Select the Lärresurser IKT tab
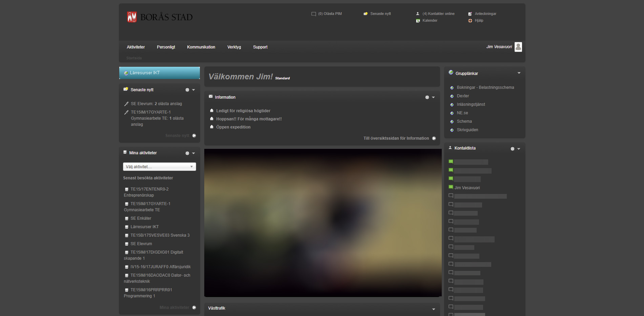The width and height of the screenshot is (644, 316). point(160,73)
